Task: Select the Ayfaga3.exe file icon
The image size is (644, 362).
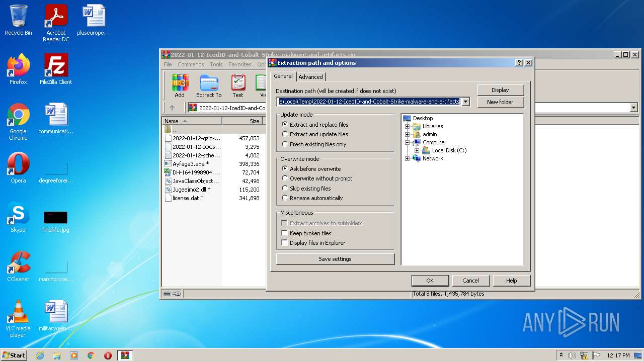Action: click(x=168, y=164)
